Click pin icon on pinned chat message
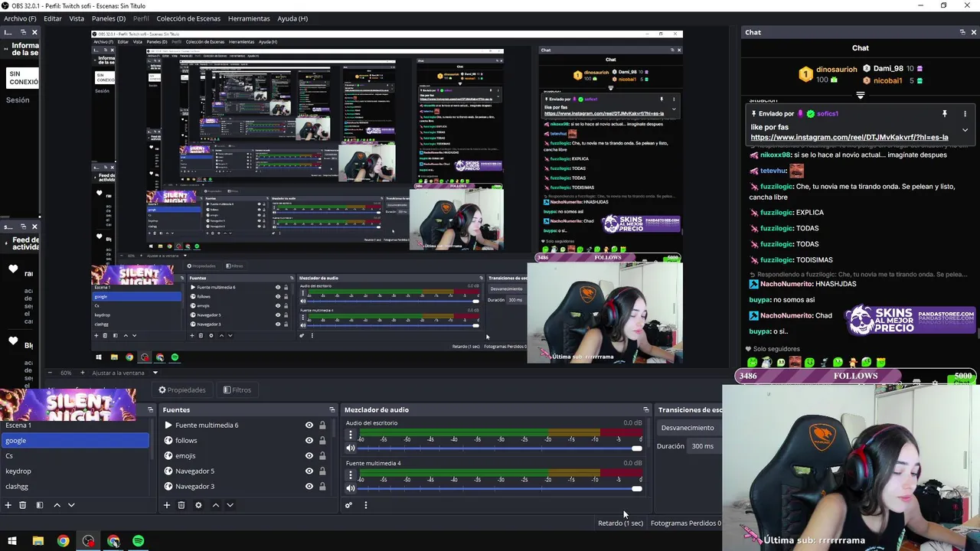 944,113
